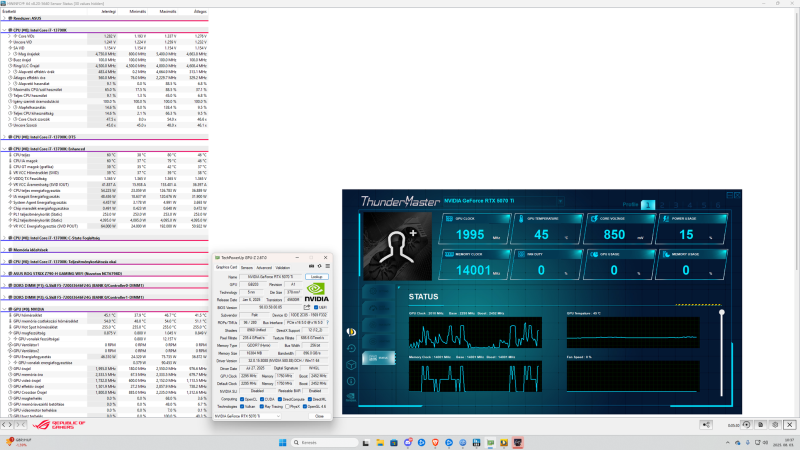Click the Bus Interface question mark icon
Screen dimensions: 800x450
pos(327,322)
